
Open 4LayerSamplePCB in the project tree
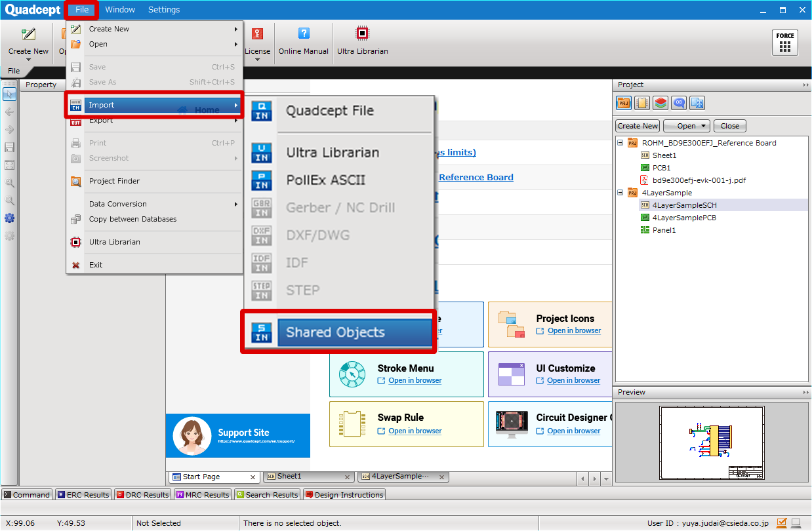coord(684,218)
